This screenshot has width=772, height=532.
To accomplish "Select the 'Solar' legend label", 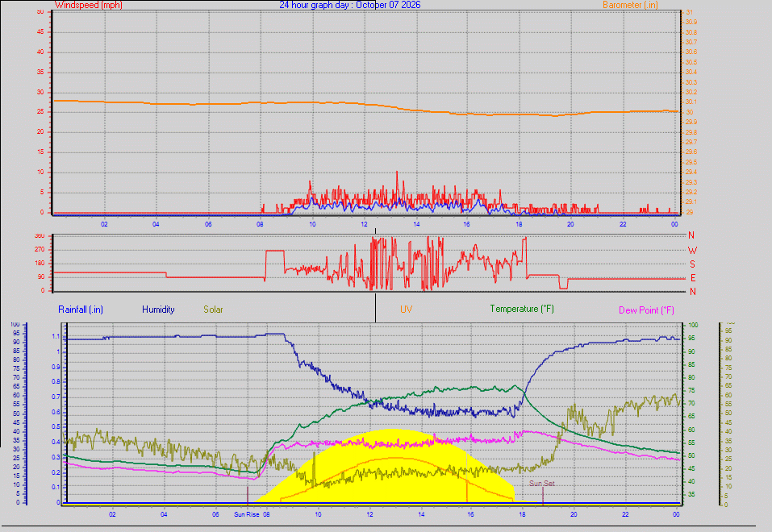I will pos(213,310).
